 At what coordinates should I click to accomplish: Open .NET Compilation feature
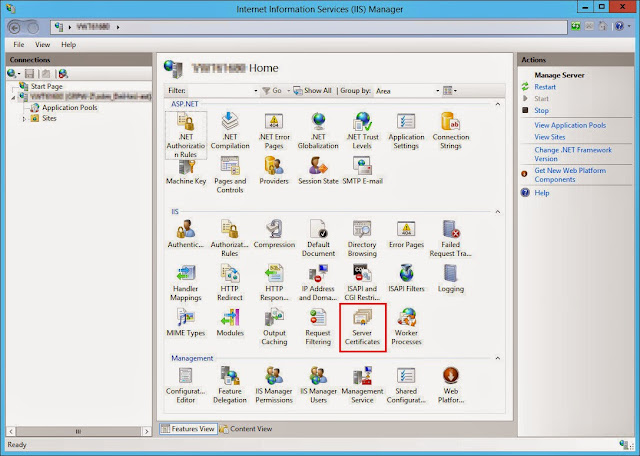point(230,131)
